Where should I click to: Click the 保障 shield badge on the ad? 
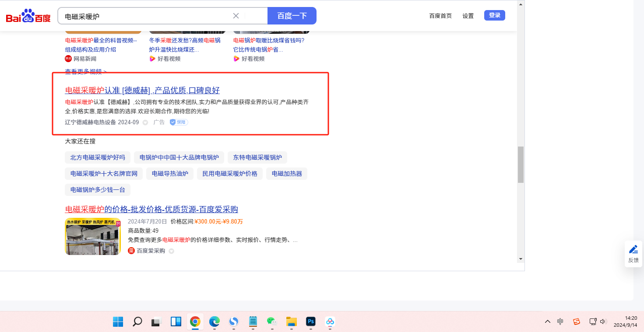(179, 122)
